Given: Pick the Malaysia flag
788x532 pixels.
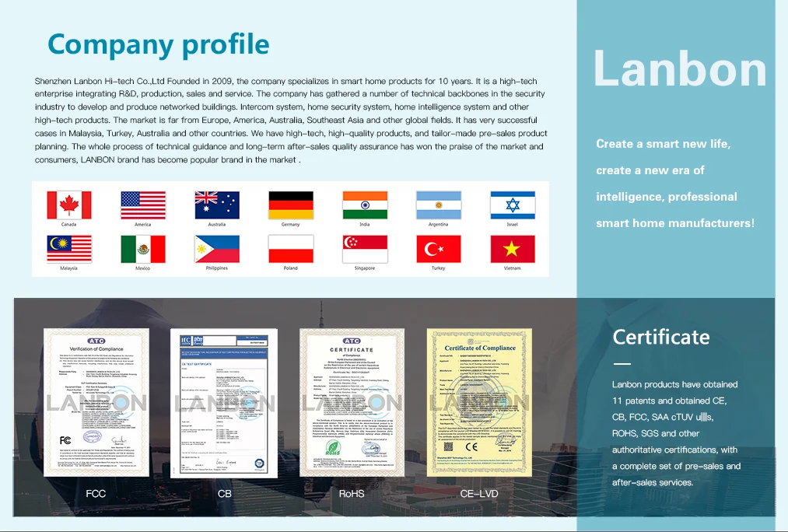Looking at the screenshot, I should point(69,249).
